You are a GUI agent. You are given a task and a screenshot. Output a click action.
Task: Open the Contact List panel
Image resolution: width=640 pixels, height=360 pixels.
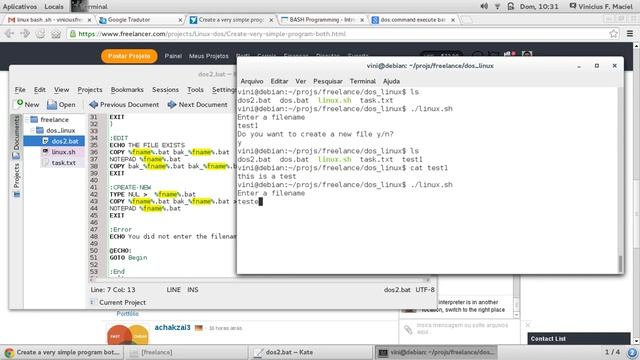[x=579, y=339]
